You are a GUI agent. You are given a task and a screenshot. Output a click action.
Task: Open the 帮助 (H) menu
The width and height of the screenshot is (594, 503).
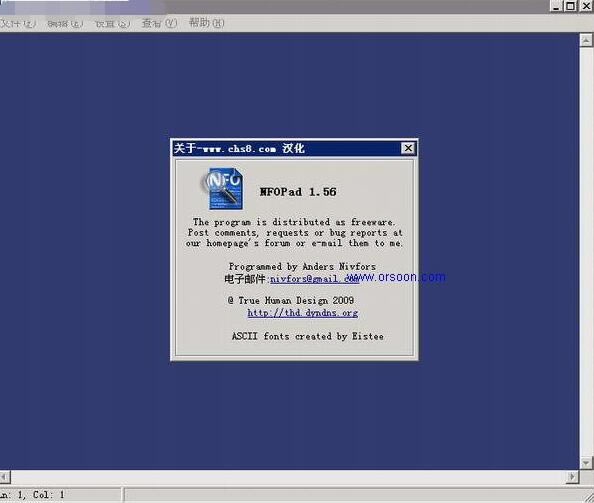[x=206, y=23]
